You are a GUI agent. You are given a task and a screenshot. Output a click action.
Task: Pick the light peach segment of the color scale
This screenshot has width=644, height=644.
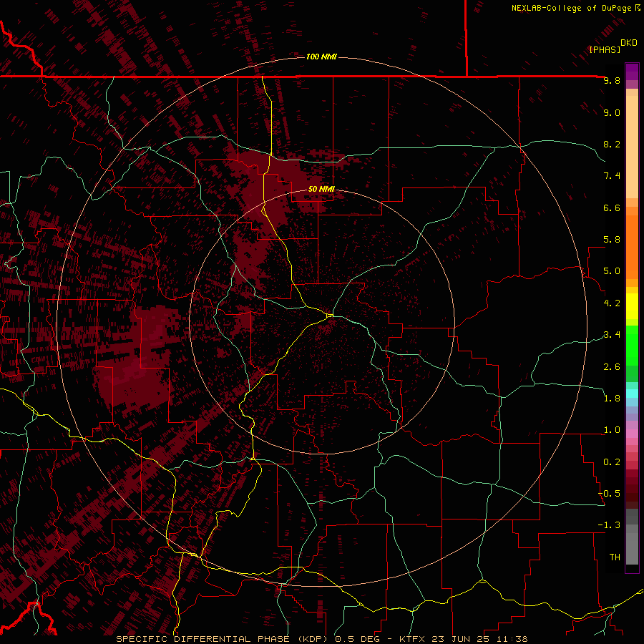click(632, 147)
